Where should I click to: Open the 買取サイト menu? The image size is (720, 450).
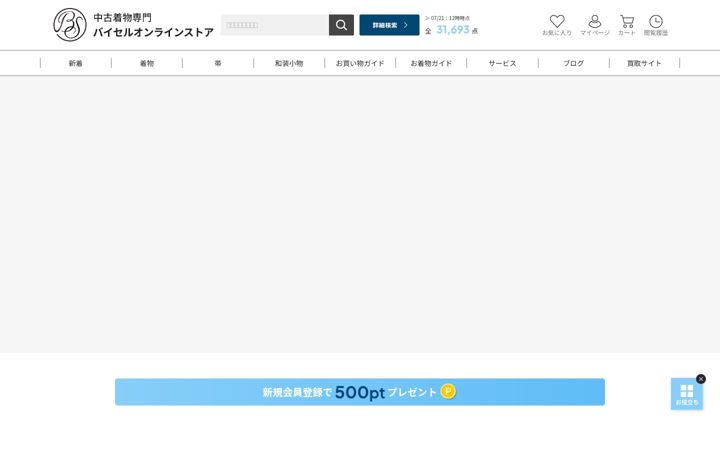644,63
